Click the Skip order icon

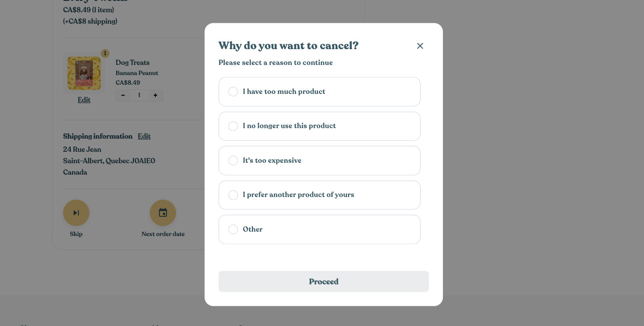coord(76,213)
